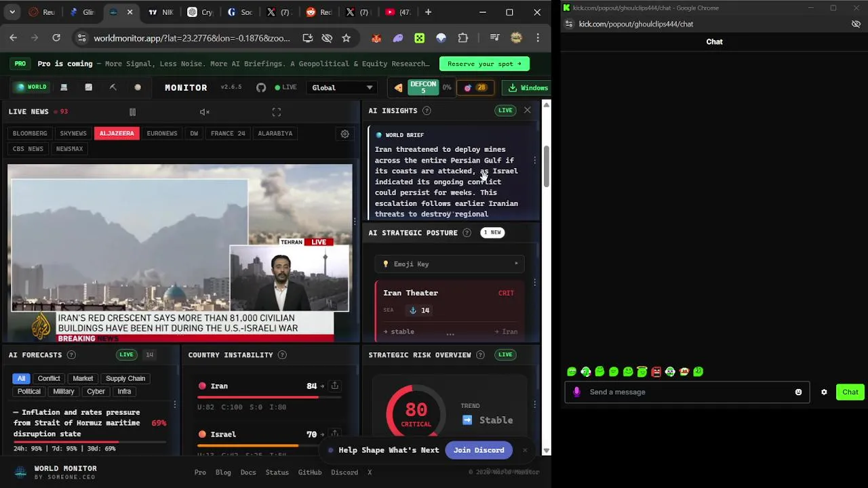This screenshot has width=868, height=488.
Task: Open the Global region dropdown
Action: [x=342, y=87]
